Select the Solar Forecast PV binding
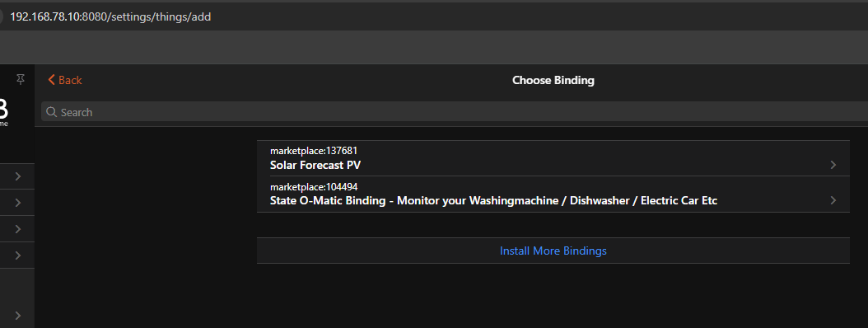This screenshot has width=868, height=328. click(x=553, y=158)
